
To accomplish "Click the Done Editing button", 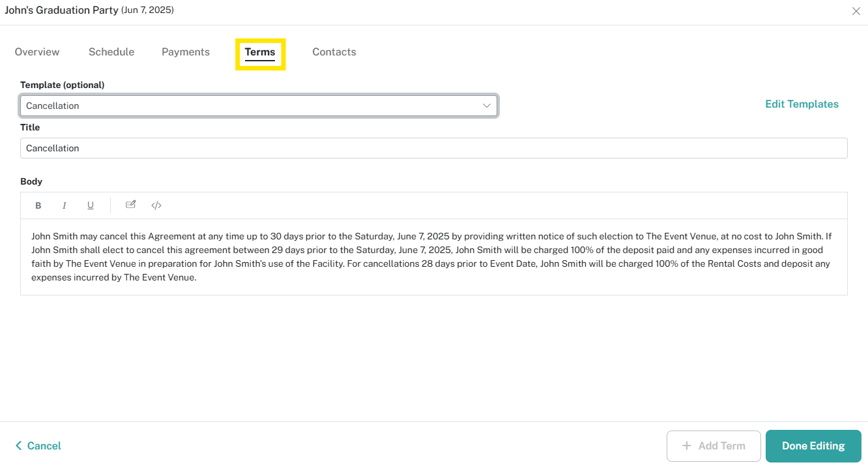I will 813,446.
